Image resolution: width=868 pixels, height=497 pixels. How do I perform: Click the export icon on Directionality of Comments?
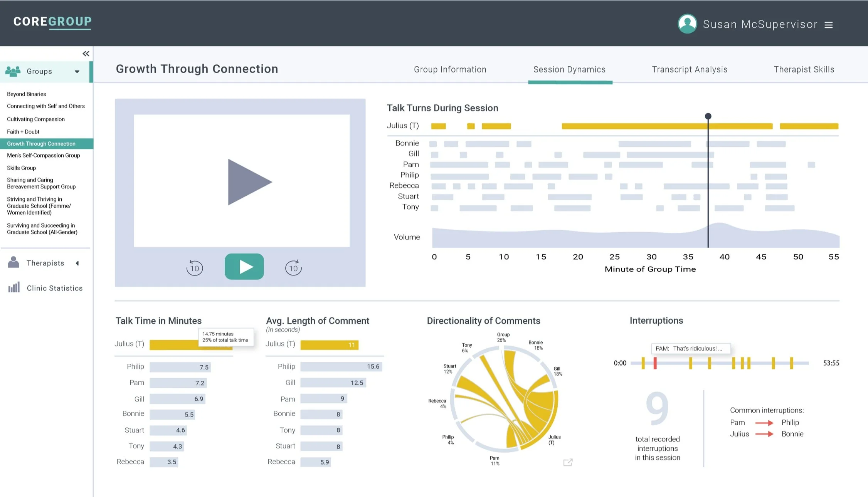click(568, 462)
